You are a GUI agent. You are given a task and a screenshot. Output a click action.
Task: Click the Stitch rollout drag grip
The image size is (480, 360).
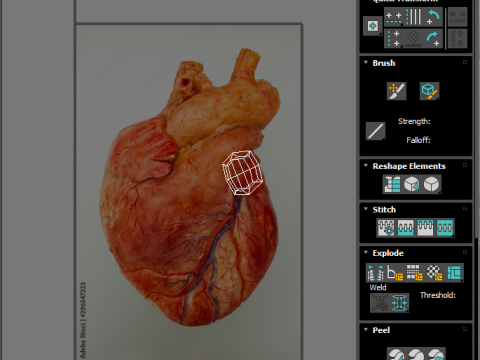(465, 209)
